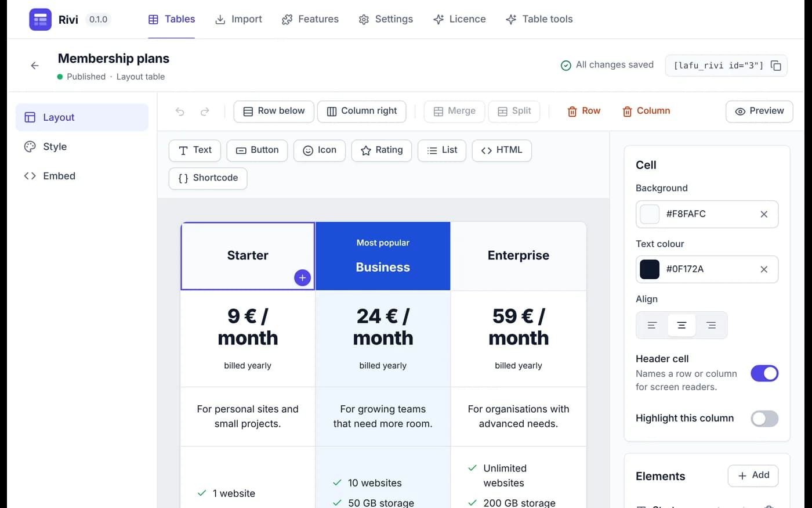The width and height of the screenshot is (812, 508).
Task: Click 'For personal sites and small projects.'
Action: (x=248, y=417)
